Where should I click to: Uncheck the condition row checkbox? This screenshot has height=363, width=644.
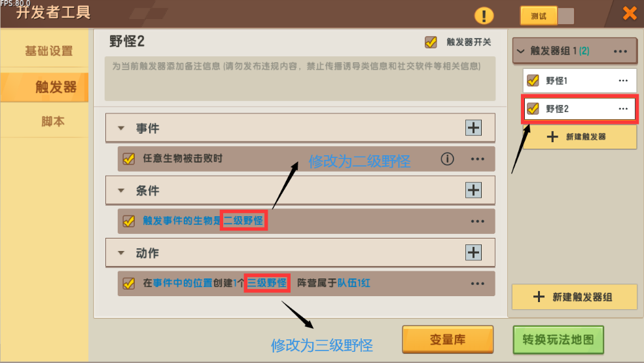pyautogui.click(x=128, y=221)
